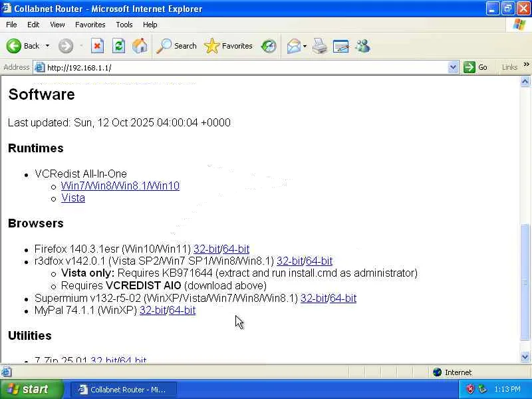Download Firefox 140.3.1esr 64-bit

(x=236, y=249)
